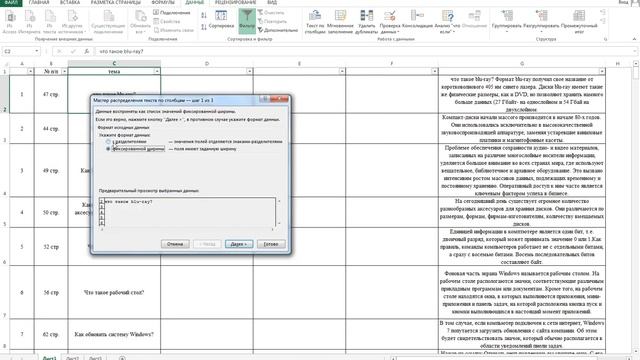640x360 pixels.
Task: Select the 'Лист2' sheet tab
Action: [x=72, y=358]
